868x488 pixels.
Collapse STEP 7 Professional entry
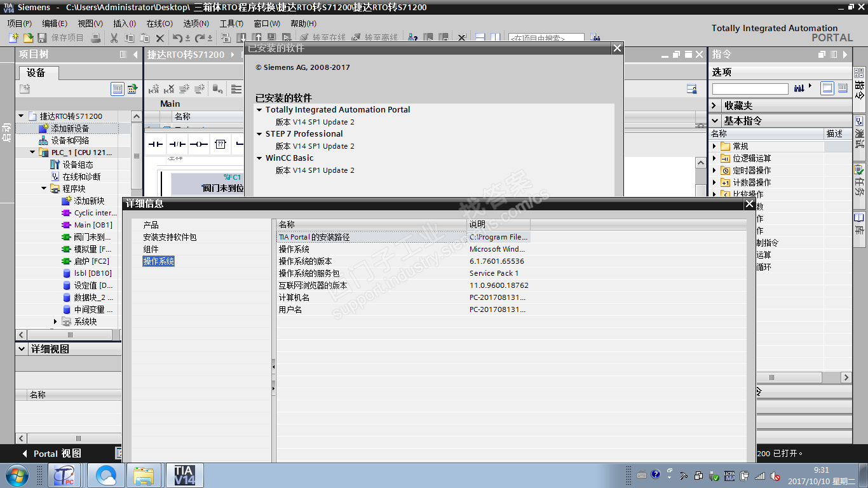pyautogui.click(x=259, y=134)
